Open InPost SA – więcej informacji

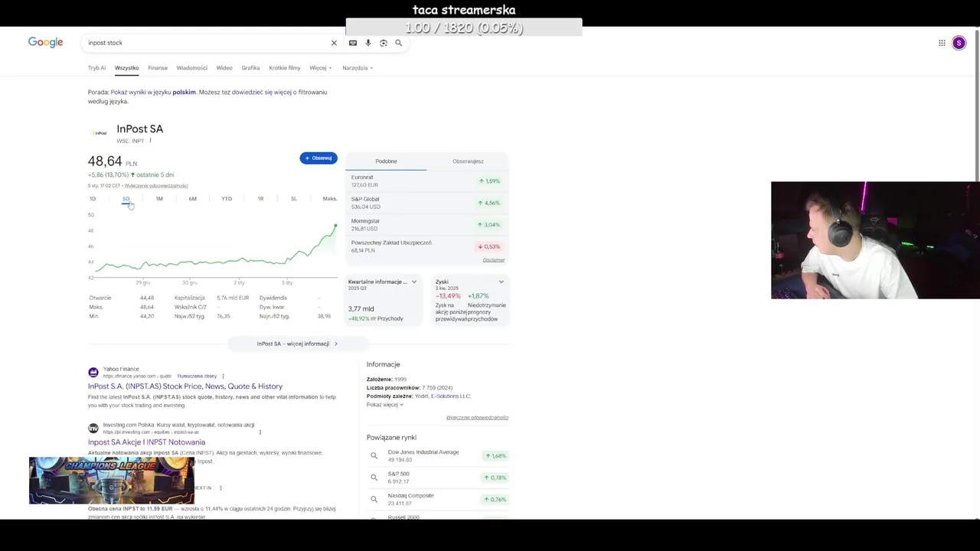297,344
